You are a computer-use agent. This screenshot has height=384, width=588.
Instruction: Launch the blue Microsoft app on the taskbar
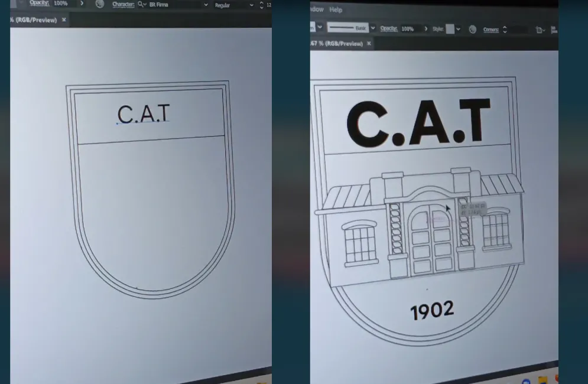526,383
